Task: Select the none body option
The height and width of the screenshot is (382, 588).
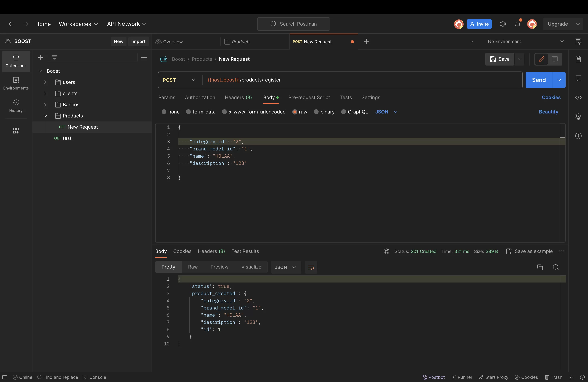Action: (x=164, y=112)
